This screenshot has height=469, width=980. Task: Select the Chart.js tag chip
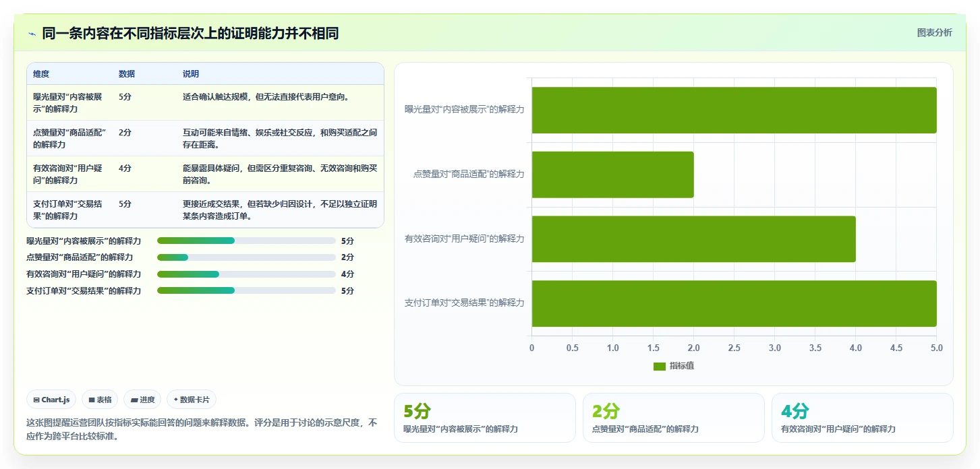point(51,400)
